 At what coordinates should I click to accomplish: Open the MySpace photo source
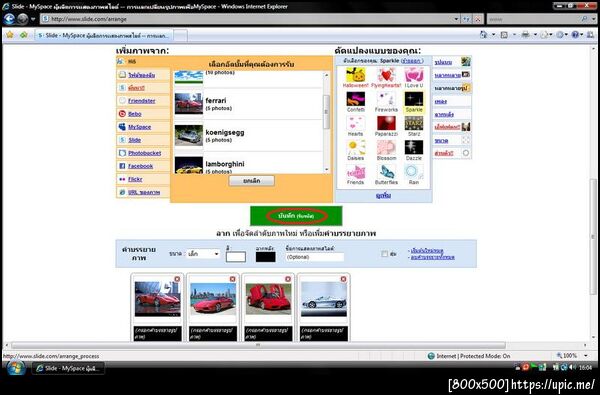point(139,127)
